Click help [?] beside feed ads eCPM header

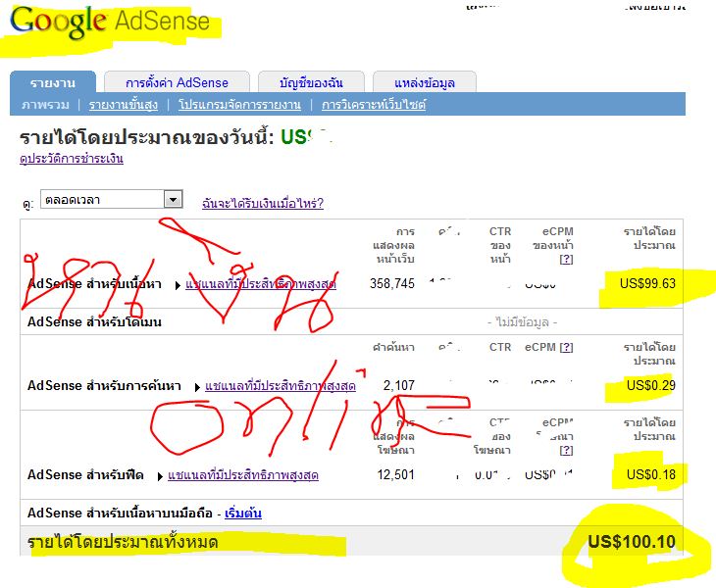click(566, 450)
